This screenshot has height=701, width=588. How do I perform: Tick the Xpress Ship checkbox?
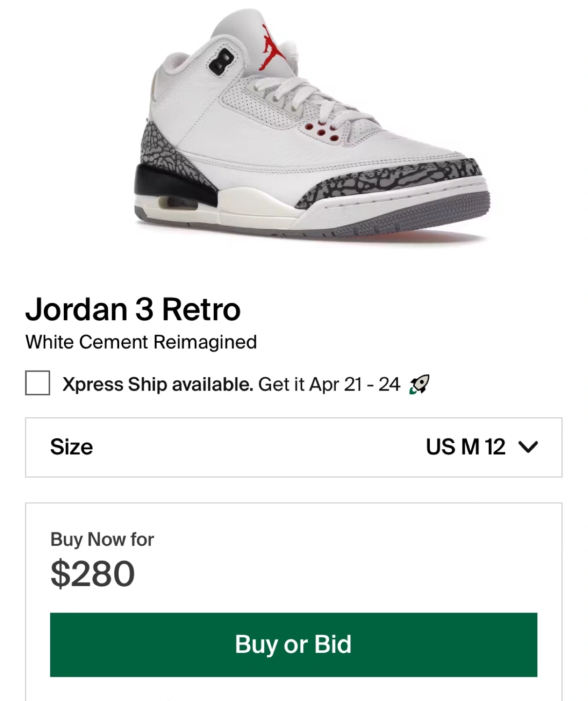37,383
